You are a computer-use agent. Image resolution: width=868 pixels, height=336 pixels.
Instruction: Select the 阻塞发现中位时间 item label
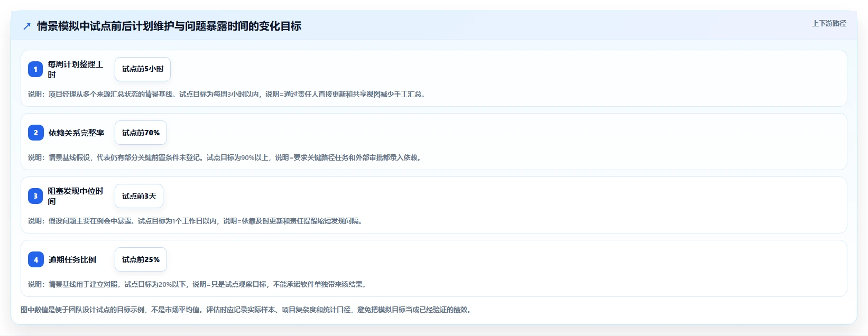tap(76, 196)
